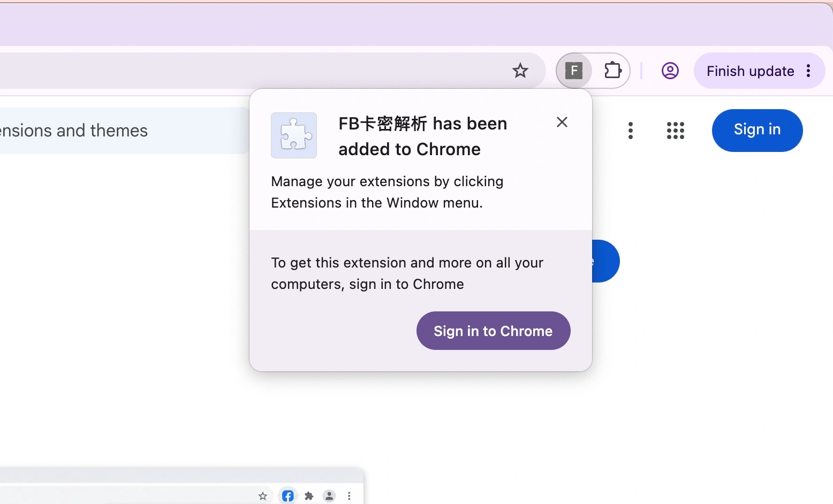The width and height of the screenshot is (833, 504).
Task: Open the Chrome profile avatar
Action: click(670, 71)
